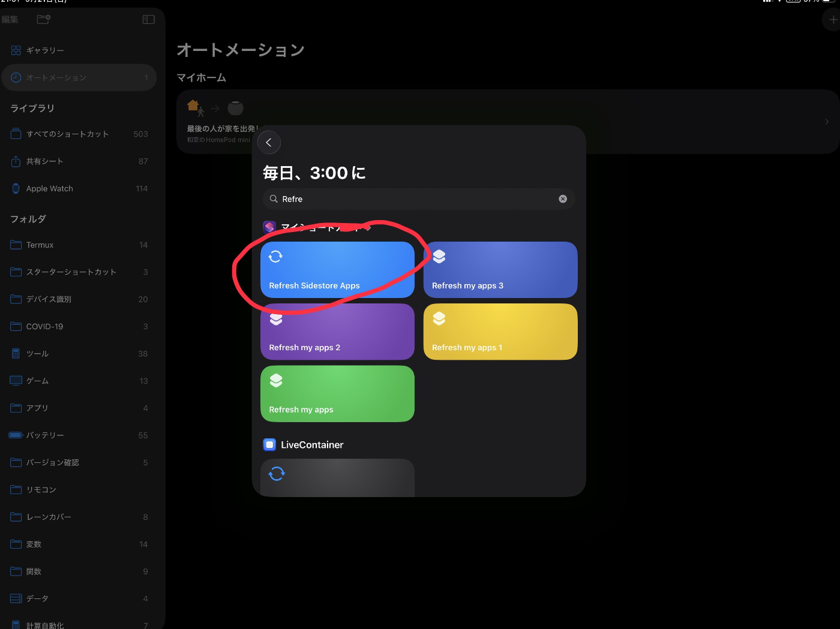This screenshot has height=629, width=840.
Task: Click the share sheet icon in sidebar
Action: (16, 161)
